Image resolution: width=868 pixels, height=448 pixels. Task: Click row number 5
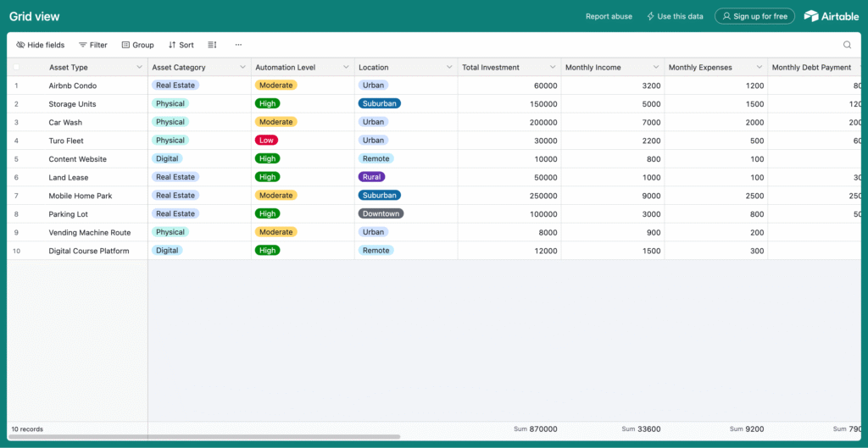17,158
